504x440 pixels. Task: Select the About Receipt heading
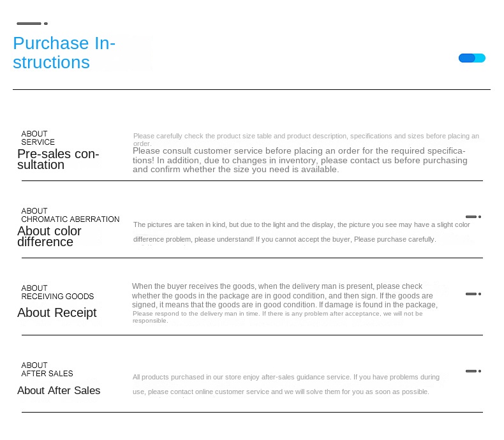tap(57, 312)
